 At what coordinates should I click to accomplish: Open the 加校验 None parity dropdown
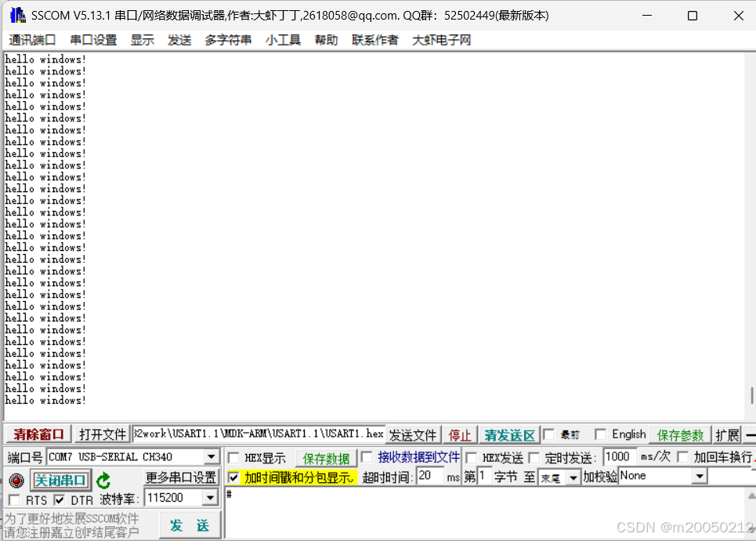click(x=699, y=477)
